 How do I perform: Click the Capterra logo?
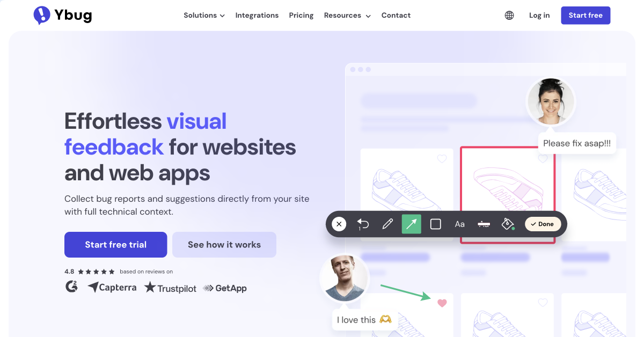112,288
